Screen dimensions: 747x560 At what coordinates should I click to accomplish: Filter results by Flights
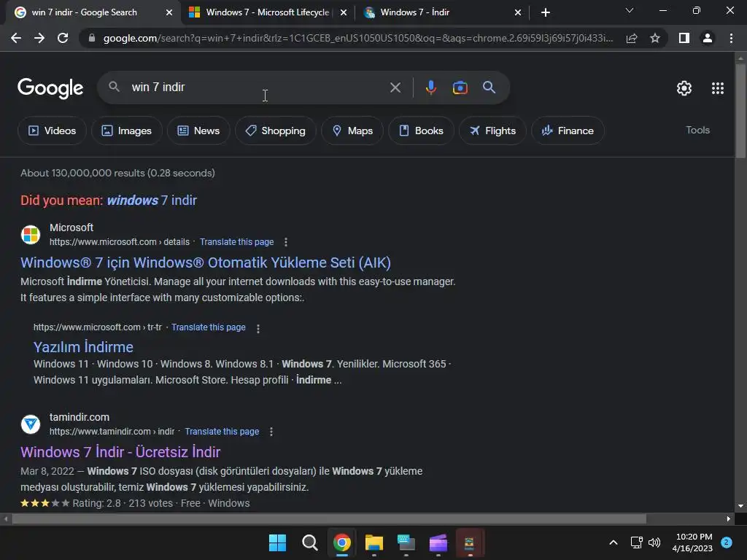pyautogui.click(x=492, y=131)
